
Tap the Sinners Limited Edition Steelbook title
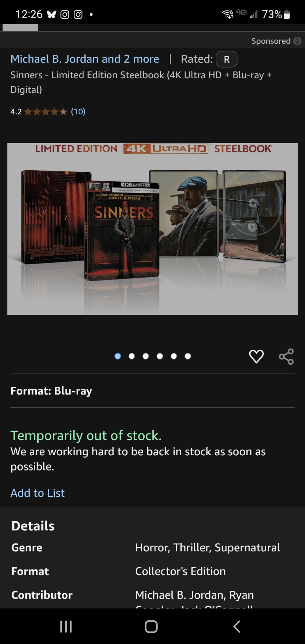click(141, 82)
